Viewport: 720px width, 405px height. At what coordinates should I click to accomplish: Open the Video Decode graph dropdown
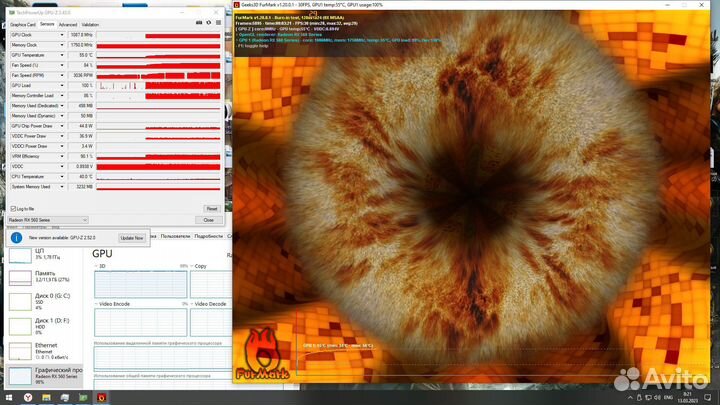pyautogui.click(x=192, y=304)
